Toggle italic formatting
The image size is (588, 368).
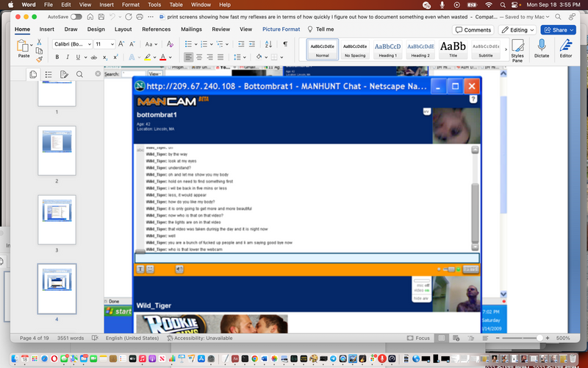[68, 57]
